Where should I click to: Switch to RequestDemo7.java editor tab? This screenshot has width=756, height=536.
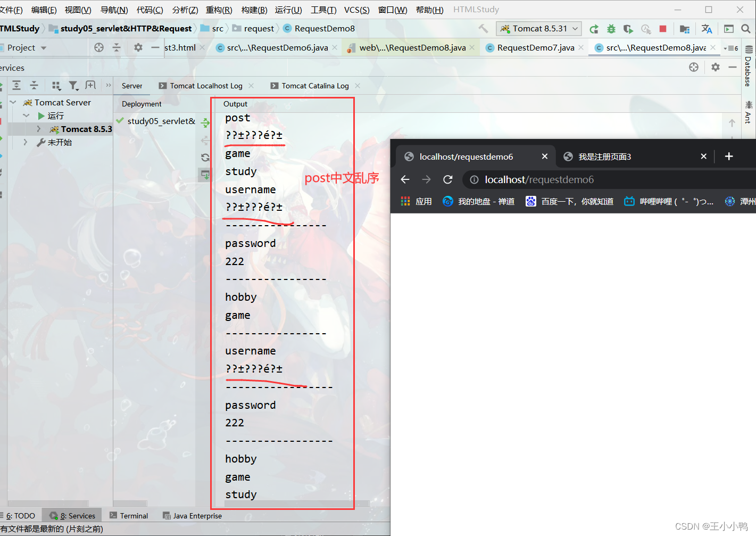click(x=536, y=47)
